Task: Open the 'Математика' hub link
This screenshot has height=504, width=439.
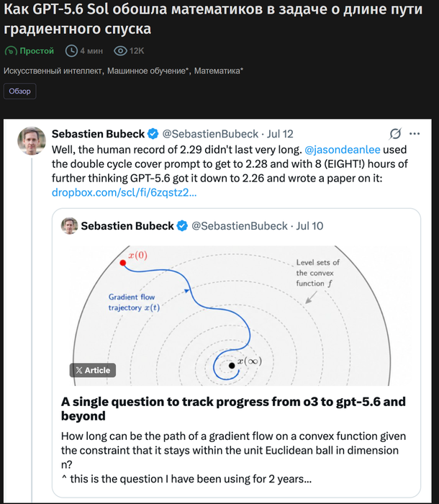Action: click(x=219, y=71)
